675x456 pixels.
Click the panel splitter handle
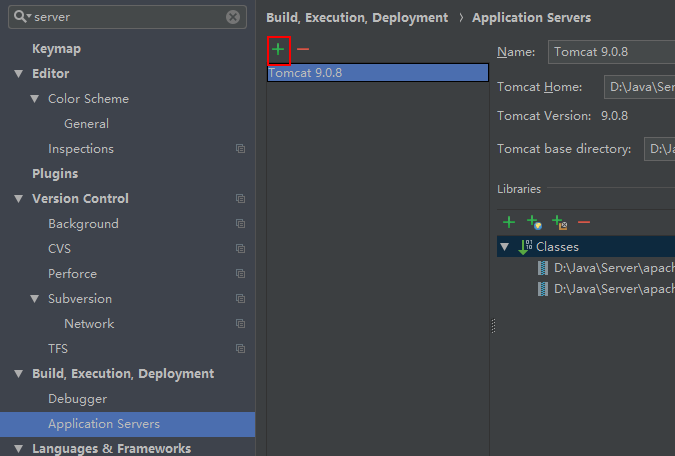[493, 326]
